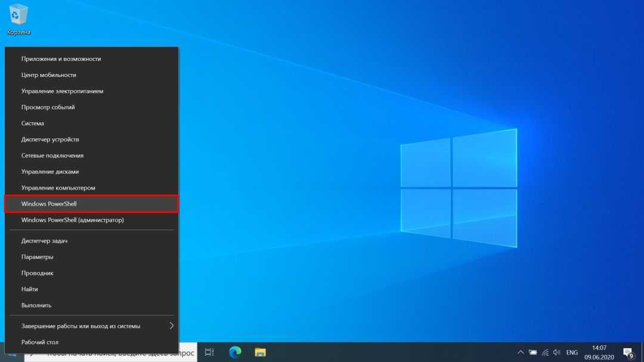
Task: Launch Microsoft Edge from the taskbar
Action: (235, 352)
